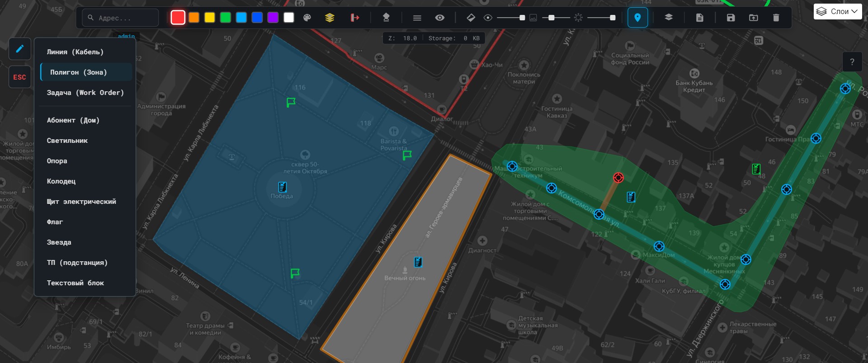Click the trash delete icon
868x363 pixels.
776,18
